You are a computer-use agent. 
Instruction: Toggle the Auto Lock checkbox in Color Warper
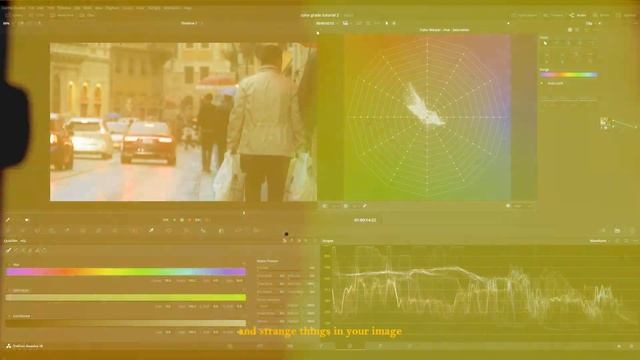pyautogui.click(x=542, y=83)
